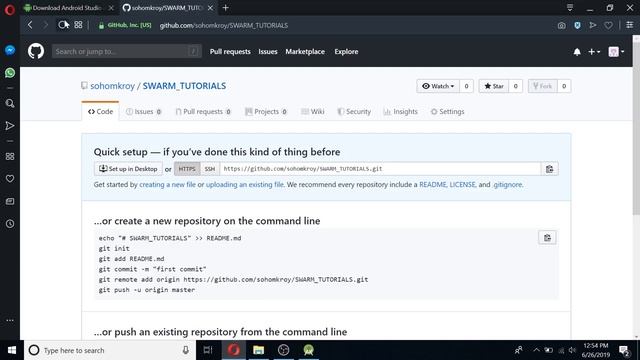
Task: Take a snapshot with the camera icon
Action: click(x=562, y=25)
